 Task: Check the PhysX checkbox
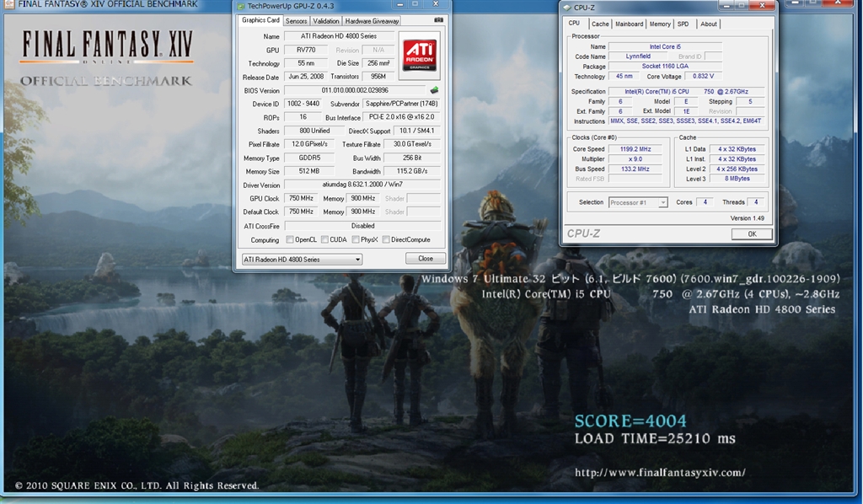pyautogui.click(x=356, y=239)
